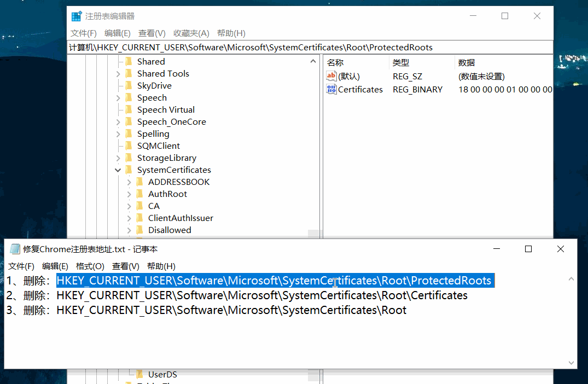The height and width of the screenshot is (384, 588).
Task: Click the Notepad title bar document icon
Action: 15,249
